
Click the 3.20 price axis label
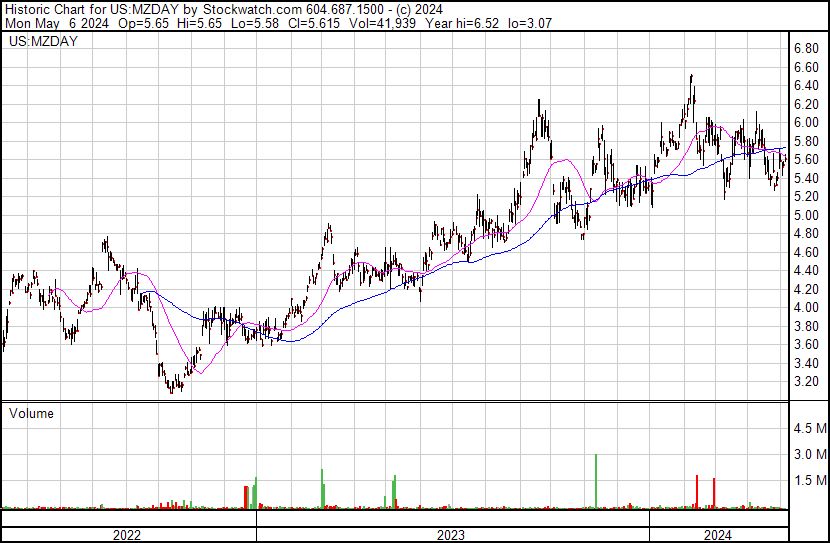(807, 382)
